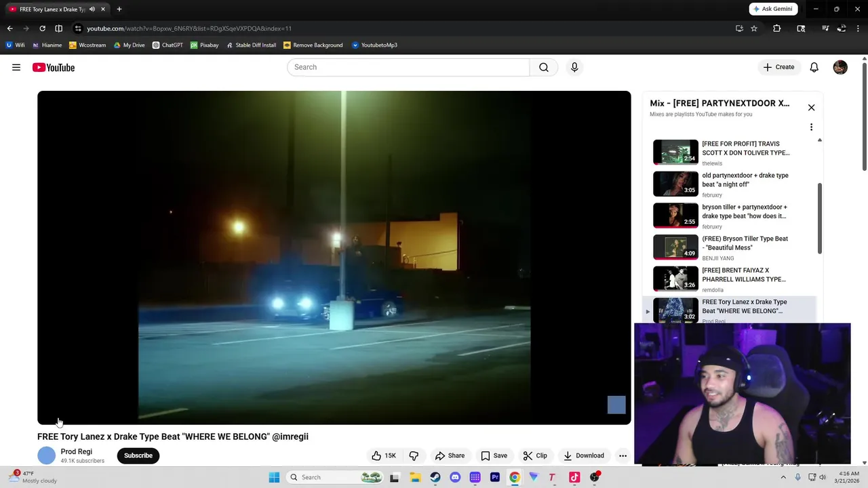The width and height of the screenshot is (868, 488).
Task: Open Prod Regi channel name link
Action: 77,451
